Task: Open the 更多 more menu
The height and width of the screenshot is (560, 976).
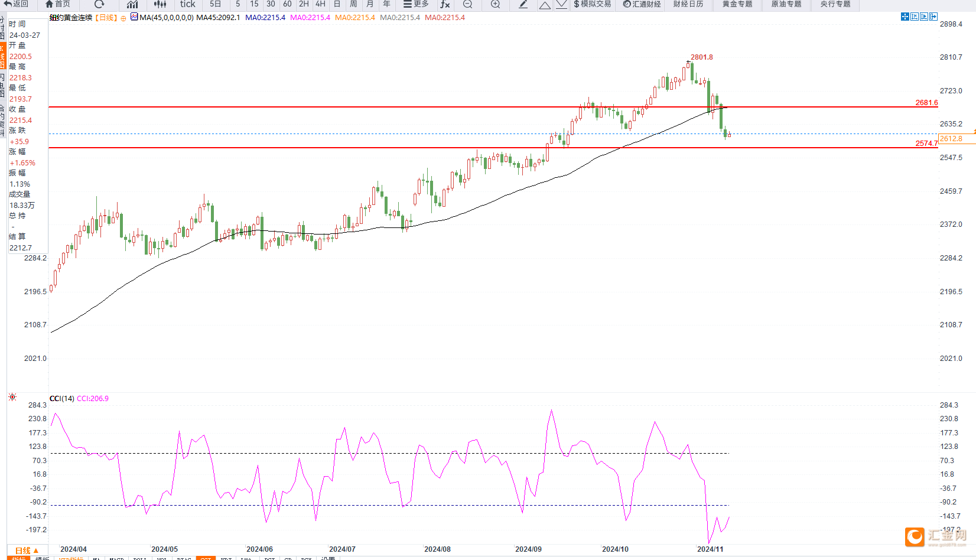Action: click(416, 4)
